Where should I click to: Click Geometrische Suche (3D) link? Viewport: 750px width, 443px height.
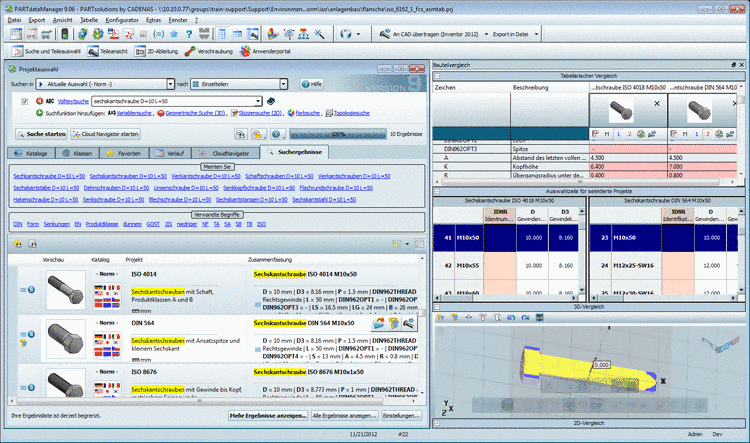[x=195, y=113]
